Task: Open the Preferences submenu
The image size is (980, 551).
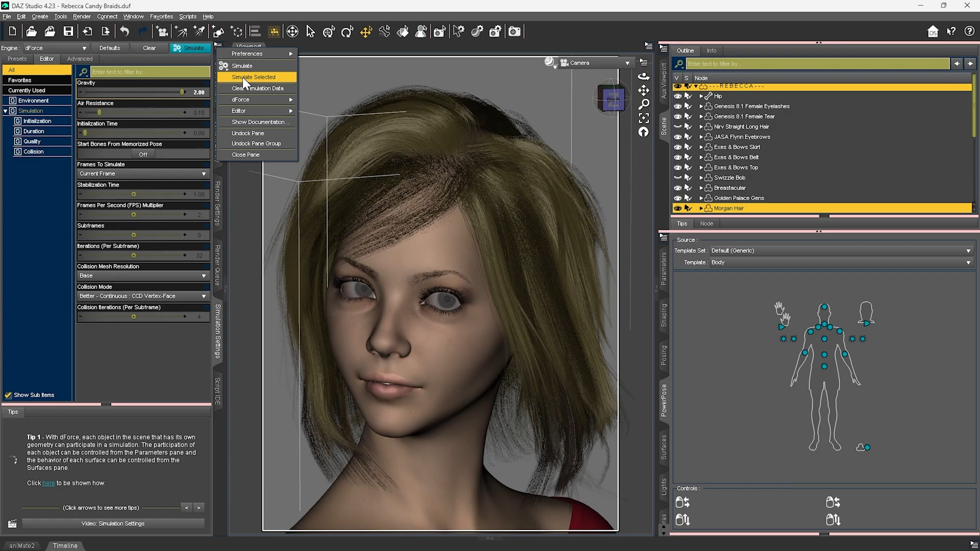Action: click(257, 54)
